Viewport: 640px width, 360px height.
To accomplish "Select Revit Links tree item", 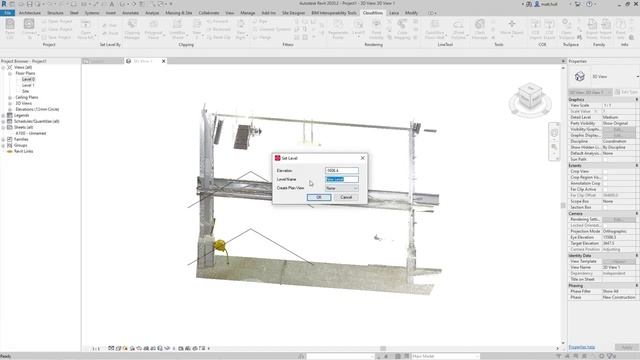I will (24, 151).
